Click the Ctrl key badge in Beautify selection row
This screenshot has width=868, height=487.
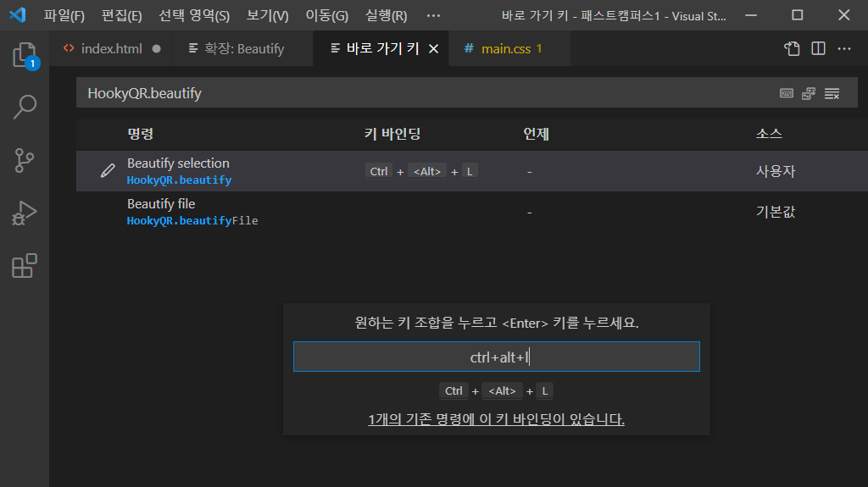point(379,172)
